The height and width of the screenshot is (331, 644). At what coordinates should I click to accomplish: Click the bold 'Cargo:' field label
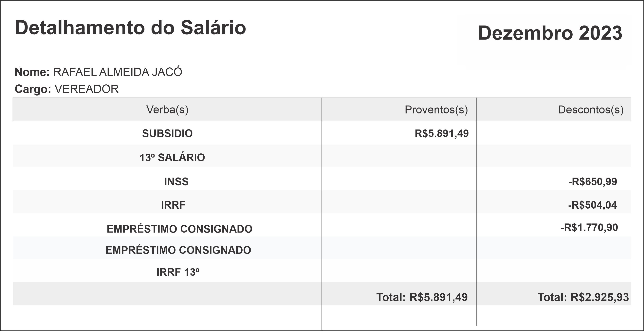click(x=33, y=89)
